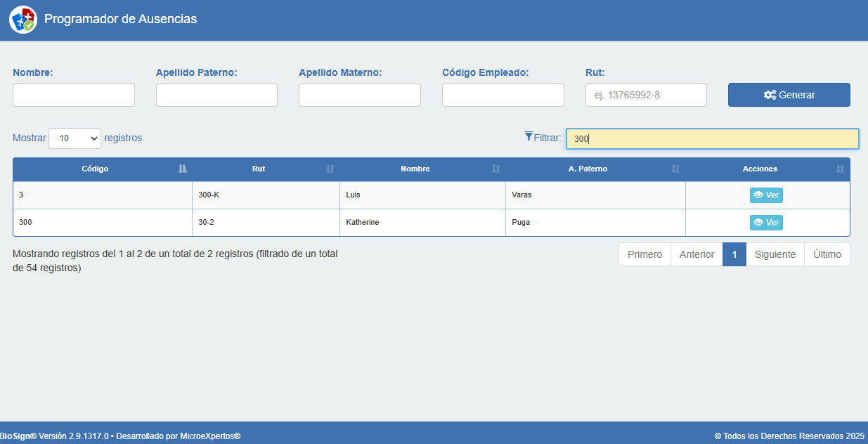This screenshot has width=868, height=444.
Task: Click Todos los Derechos Reservados 2025 text
Action: coord(789,436)
